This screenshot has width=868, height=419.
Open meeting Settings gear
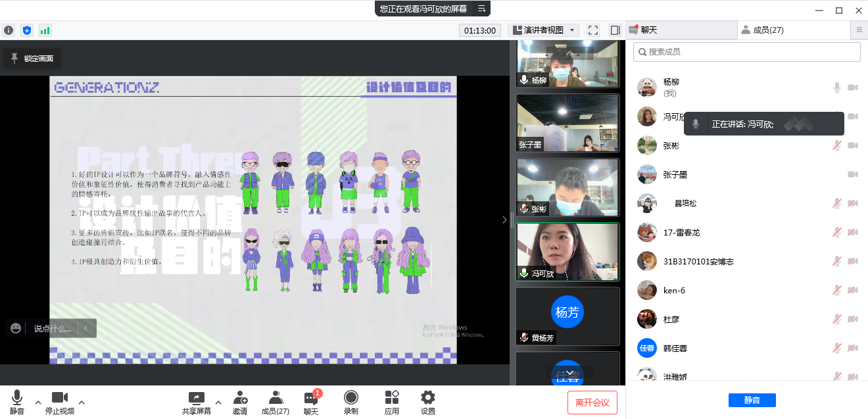(x=428, y=402)
